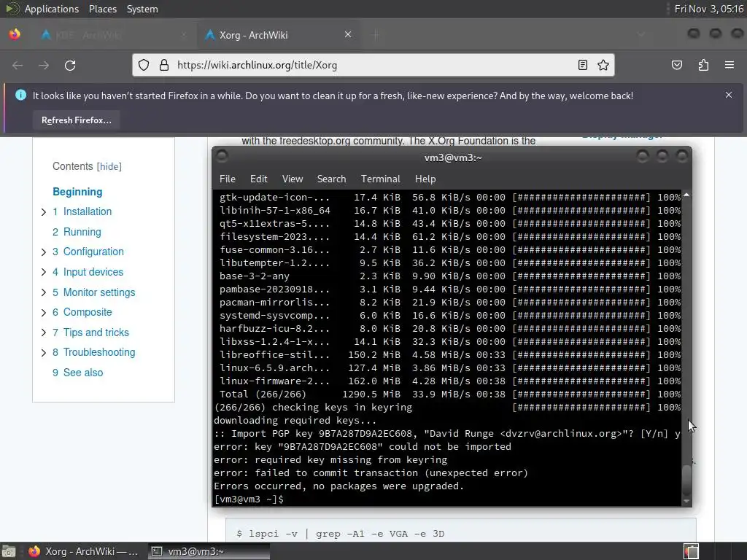Click the Firefox logo icon in tab bar
The height and width of the screenshot is (560, 747).
(15, 34)
